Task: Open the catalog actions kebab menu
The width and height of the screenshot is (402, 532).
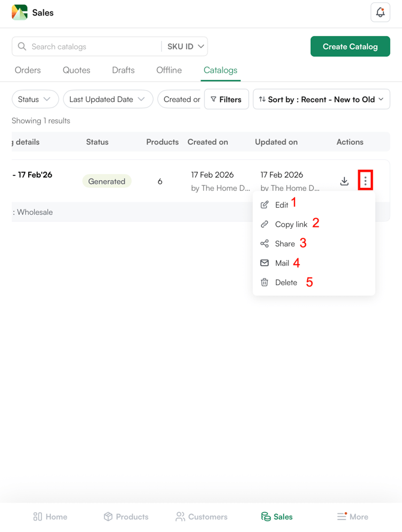Action: (365, 181)
